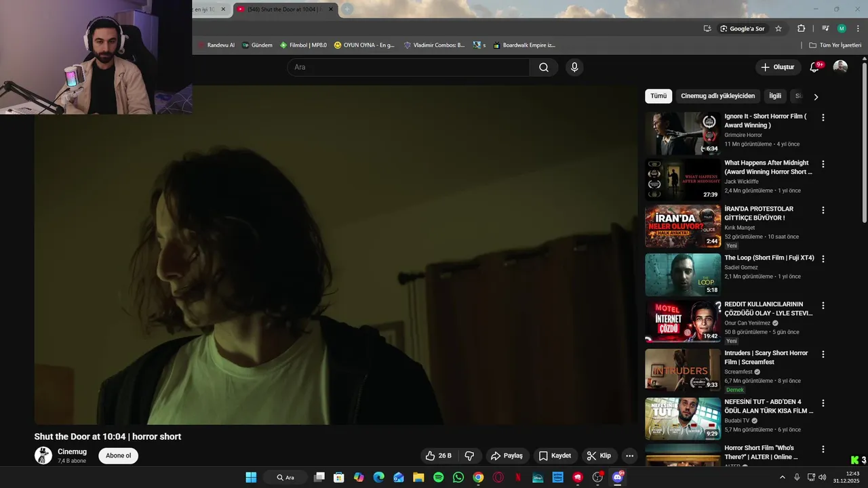Screen dimensions: 868x488
Task: Open volume control in system tray
Action: (822, 477)
